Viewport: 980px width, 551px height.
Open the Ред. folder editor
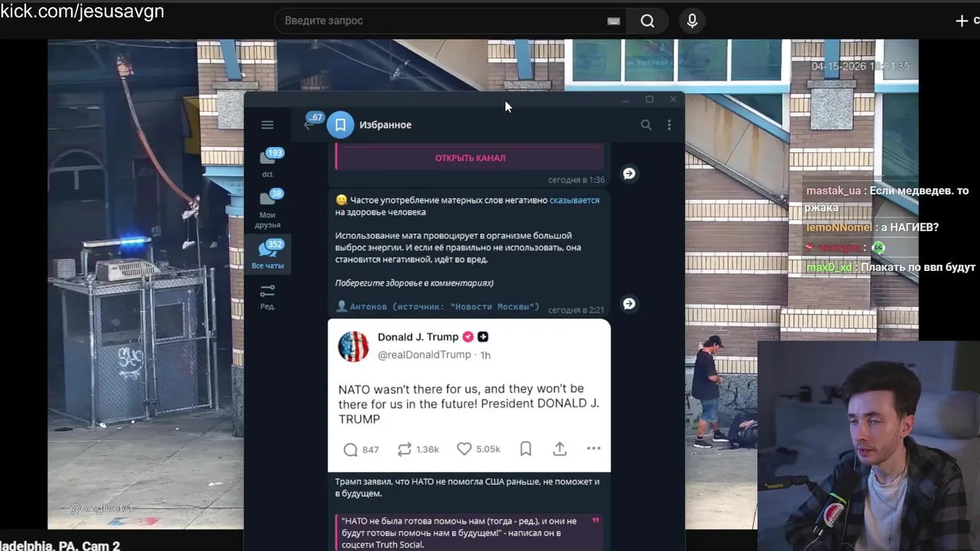267,296
